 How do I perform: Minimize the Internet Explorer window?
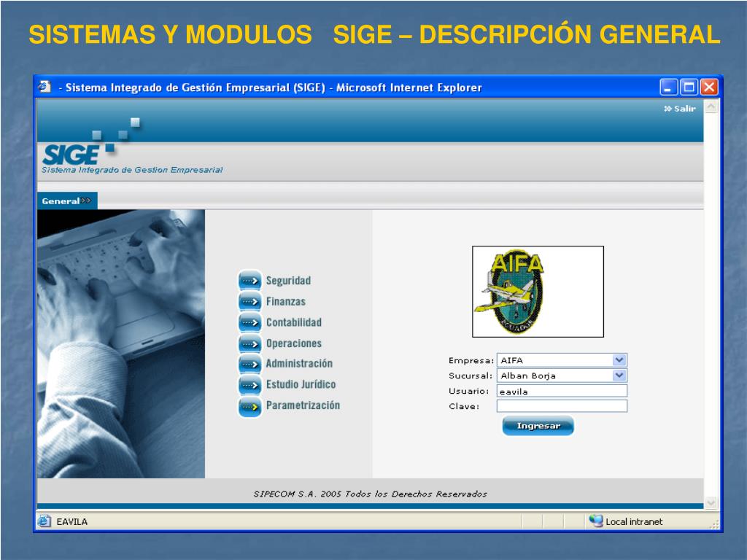668,87
